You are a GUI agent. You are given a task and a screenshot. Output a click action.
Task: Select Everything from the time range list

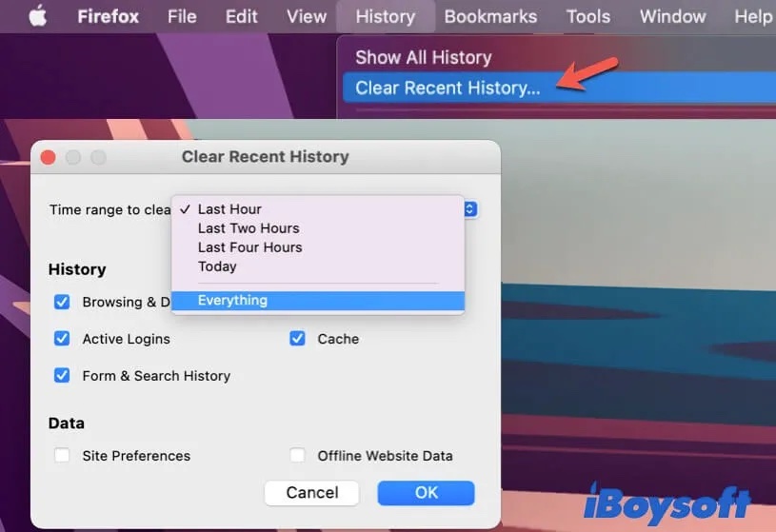click(232, 301)
